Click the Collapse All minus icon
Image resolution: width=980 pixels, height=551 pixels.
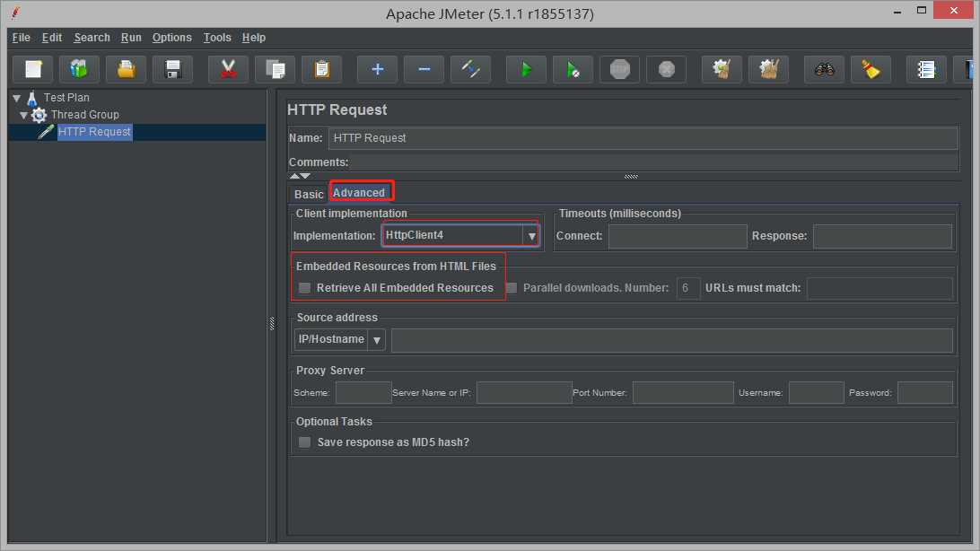coord(424,69)
